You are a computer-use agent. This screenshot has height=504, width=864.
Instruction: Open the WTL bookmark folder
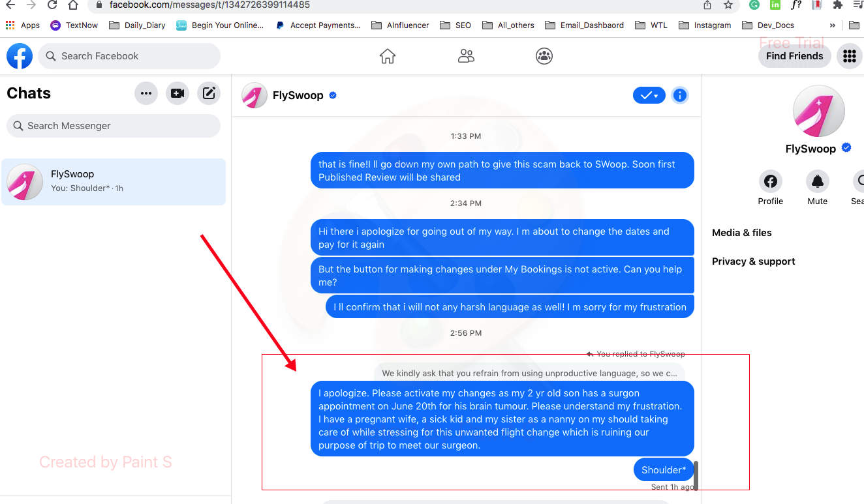(651, 25)
